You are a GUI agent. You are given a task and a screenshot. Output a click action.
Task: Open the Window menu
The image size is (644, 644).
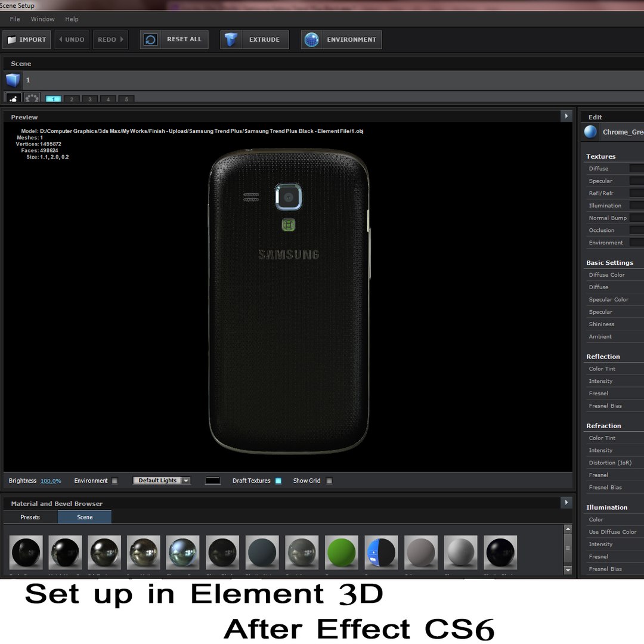click(x=43, y=19)
